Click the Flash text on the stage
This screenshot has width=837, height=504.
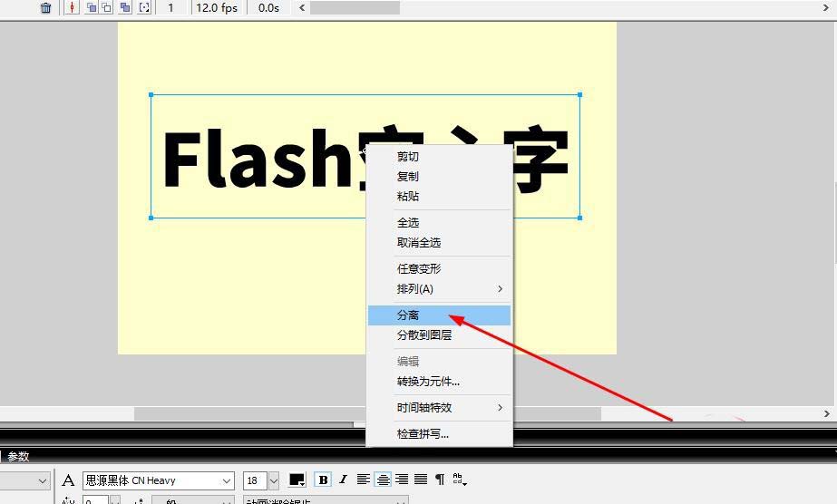pyautogui.click(x=257, y=159)
